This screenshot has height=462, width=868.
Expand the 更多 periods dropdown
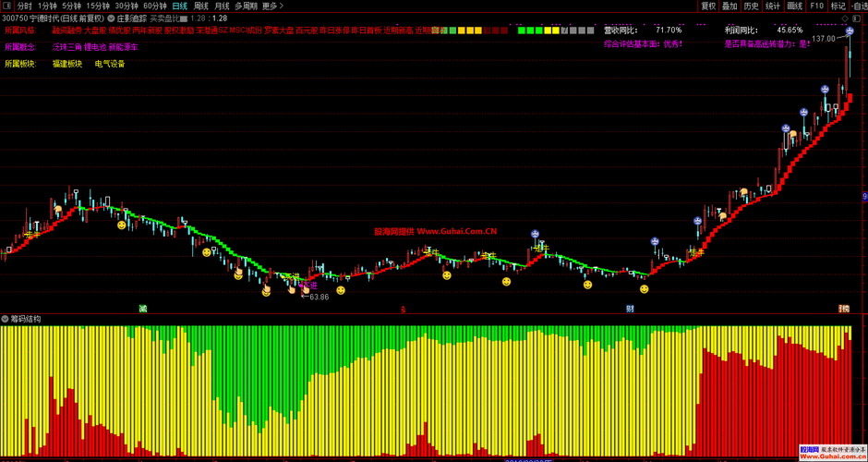tap(272, 6)
